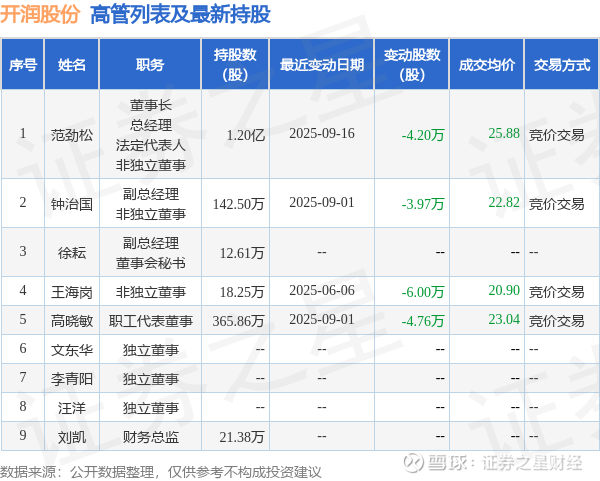Click 竞价交易 in 王海岗's row
The height and width of the screenshot is (481, 600).
[x=556, y=292]
